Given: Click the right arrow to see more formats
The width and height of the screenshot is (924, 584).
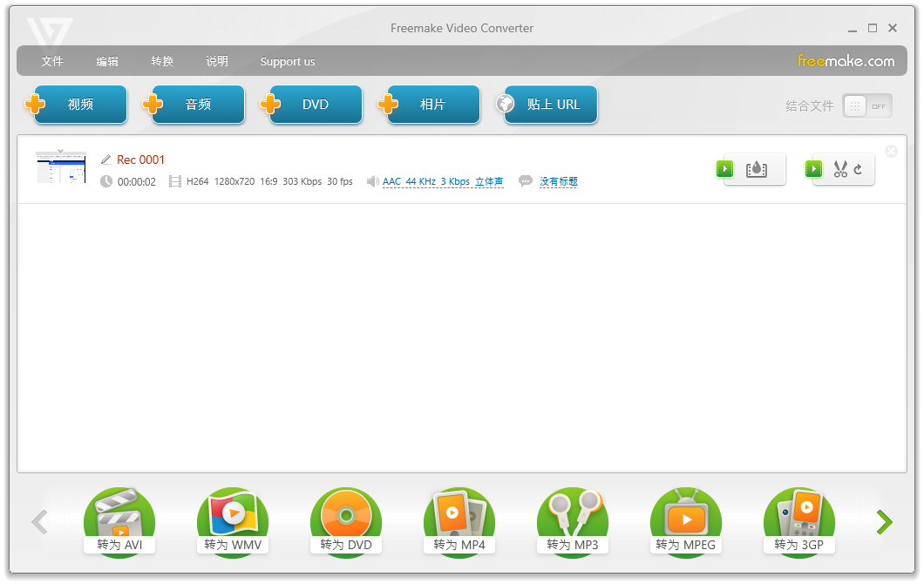Looking at the screenshot, I should 884,521.
